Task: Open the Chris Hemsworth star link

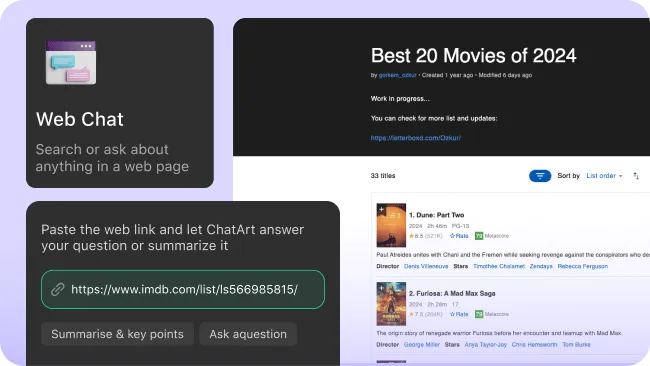Action: pos(534,344)
